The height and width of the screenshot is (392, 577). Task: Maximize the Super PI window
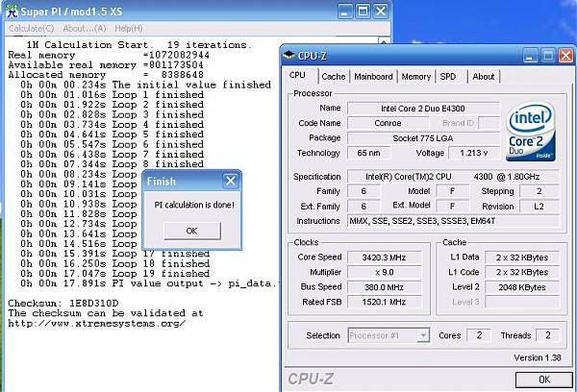(x=363, y=12)
